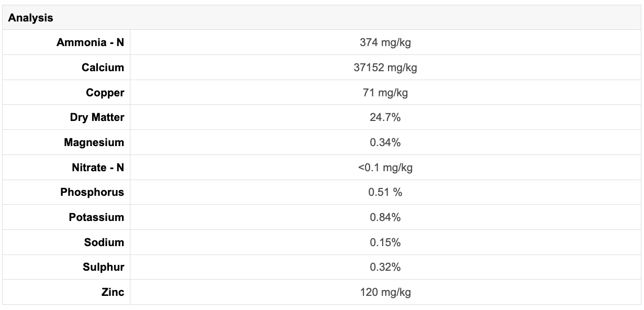Click the 24.7% dry matter value

pos(385,117)
